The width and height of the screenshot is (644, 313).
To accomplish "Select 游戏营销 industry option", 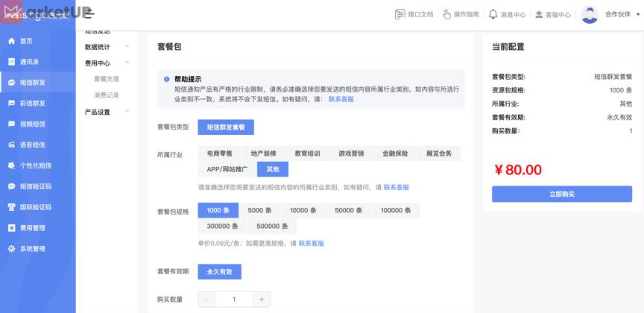I will (351, 154).
